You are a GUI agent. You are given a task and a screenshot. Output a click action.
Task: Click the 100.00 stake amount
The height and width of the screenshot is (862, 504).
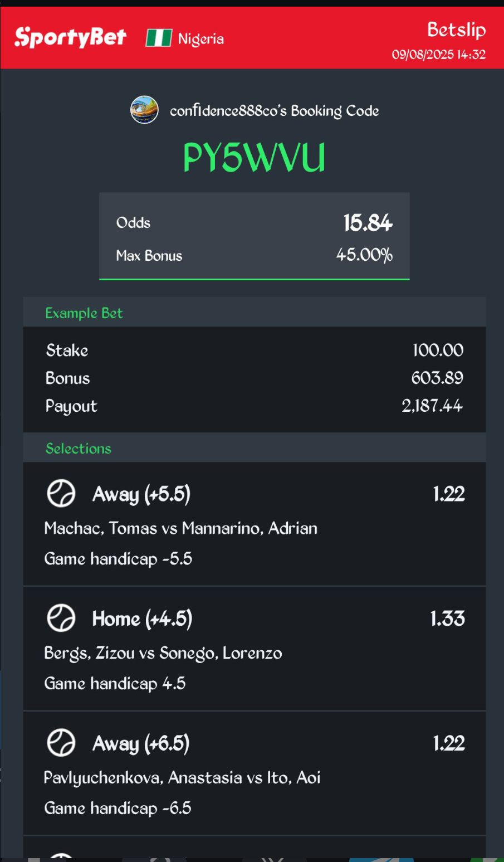pyautogui.click(x=438, y=350)
